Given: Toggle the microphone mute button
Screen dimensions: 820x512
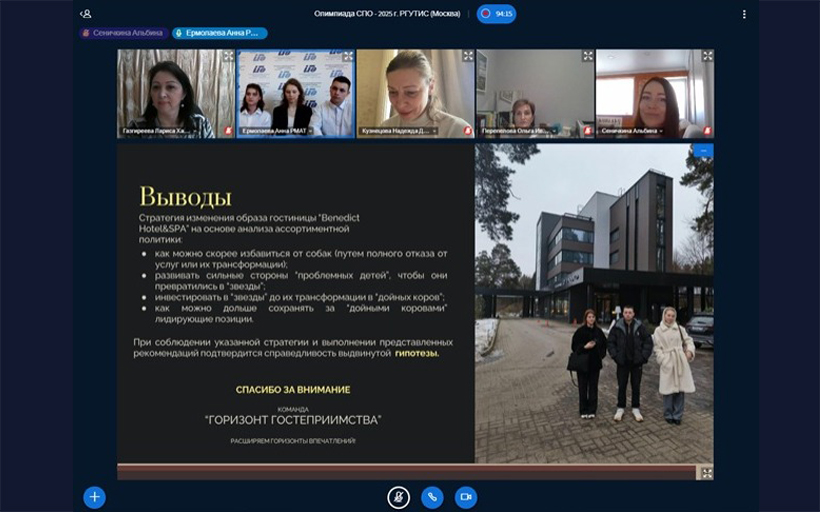Looking at the screenshot, I should click(x=398, y=497).
